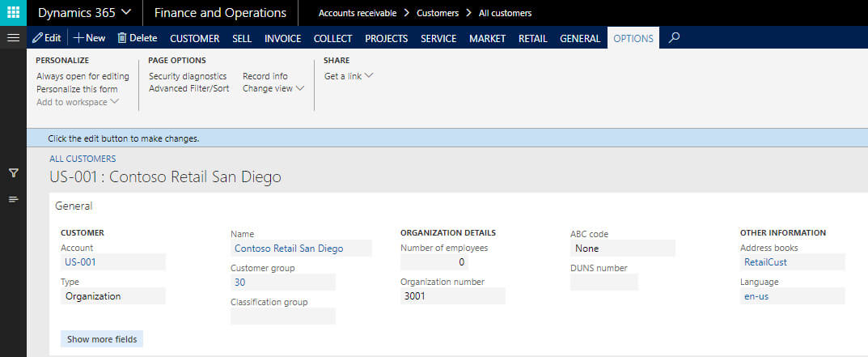Screen dimensions: 868x357
Task: Click the Organization number field 3001
Action: 453,296
